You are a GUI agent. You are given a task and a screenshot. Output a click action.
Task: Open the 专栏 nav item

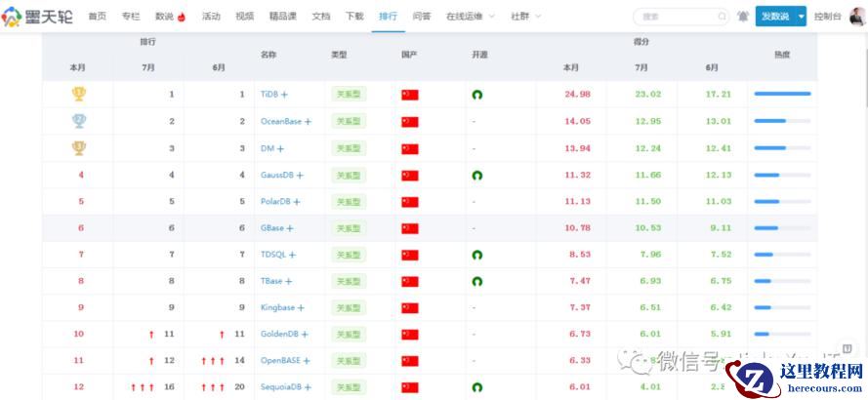(x=131, y=17)
